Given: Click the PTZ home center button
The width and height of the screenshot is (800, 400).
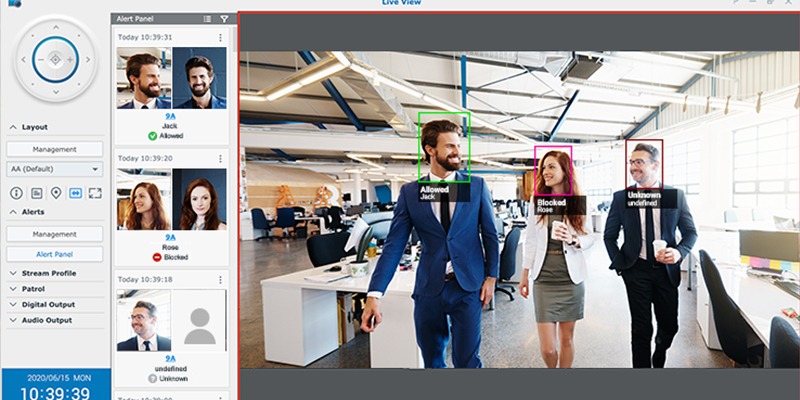Looking at the screenshot, I should tap(55, 60).
